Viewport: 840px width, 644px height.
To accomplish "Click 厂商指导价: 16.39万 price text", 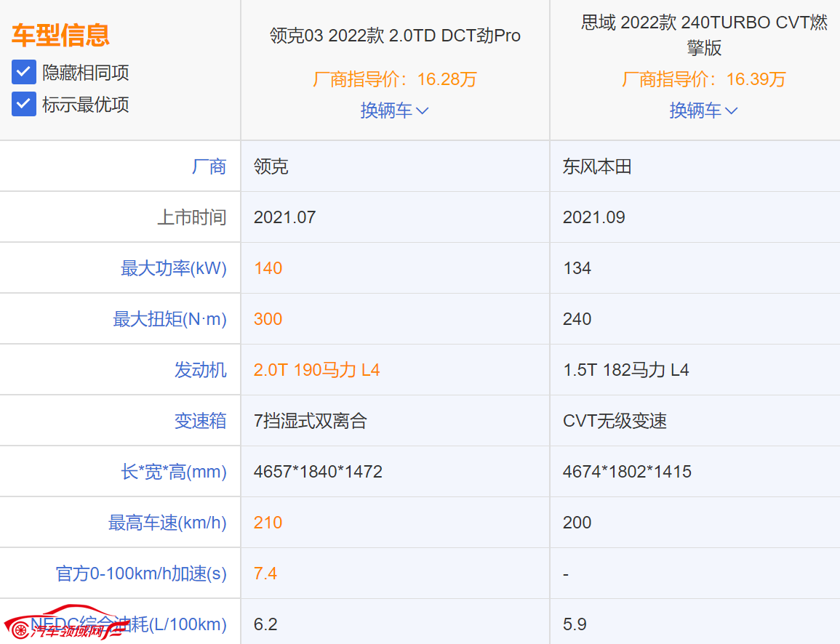I will [704, 79].
